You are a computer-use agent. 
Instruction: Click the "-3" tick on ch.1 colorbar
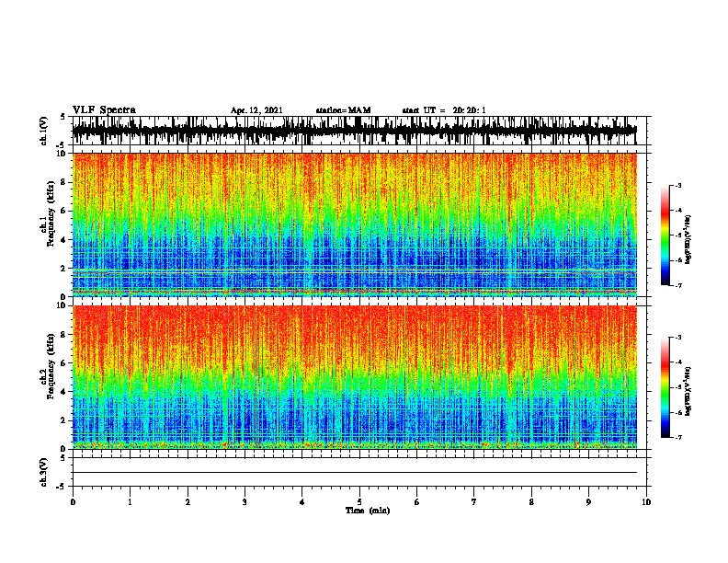click(678, 186)
